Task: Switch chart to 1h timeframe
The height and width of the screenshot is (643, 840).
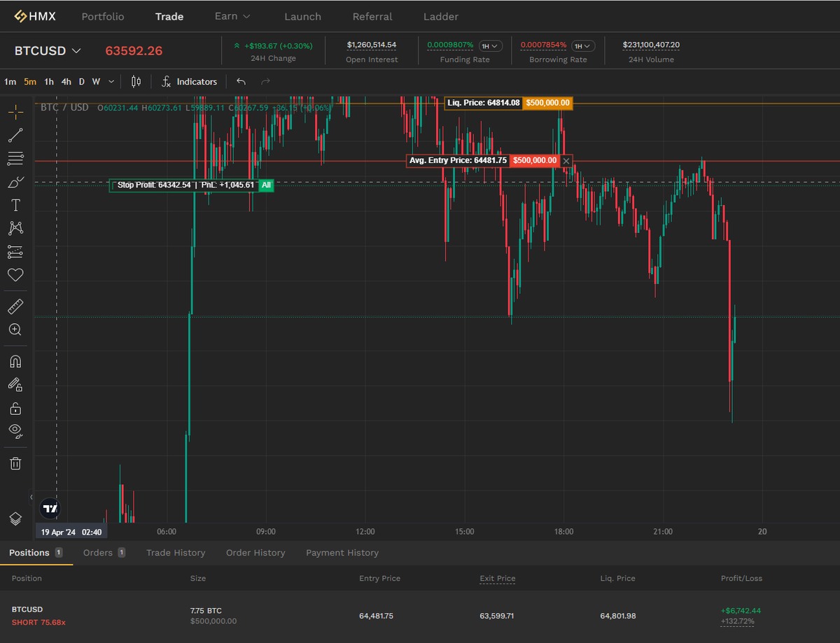Action: point(49,82)
